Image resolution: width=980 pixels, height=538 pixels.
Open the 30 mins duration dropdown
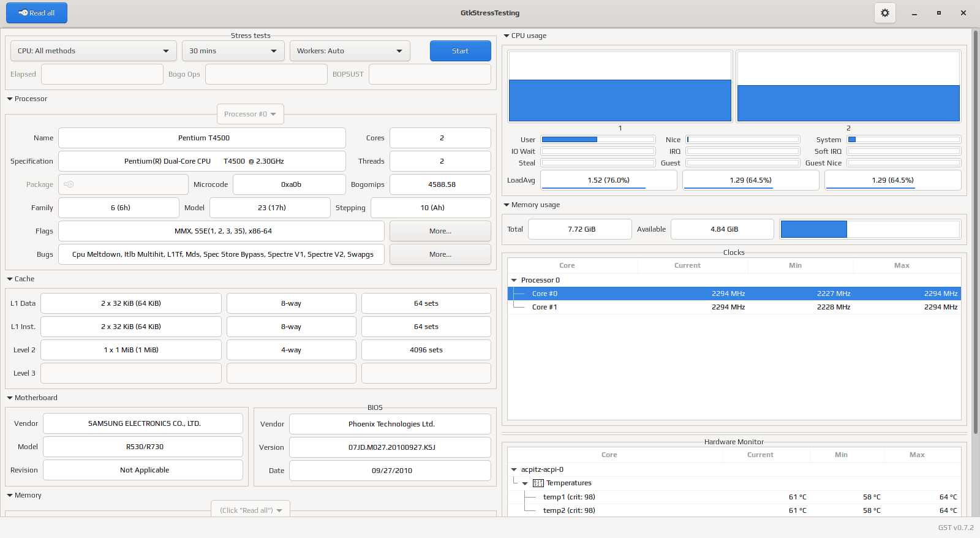click(x=233, y=51)
